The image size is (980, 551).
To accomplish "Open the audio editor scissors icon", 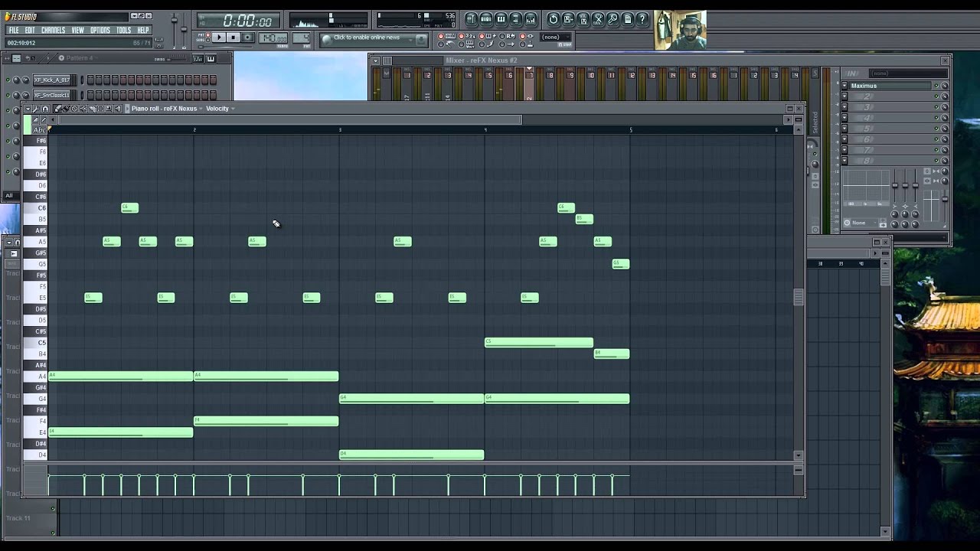I will [598, 19].
